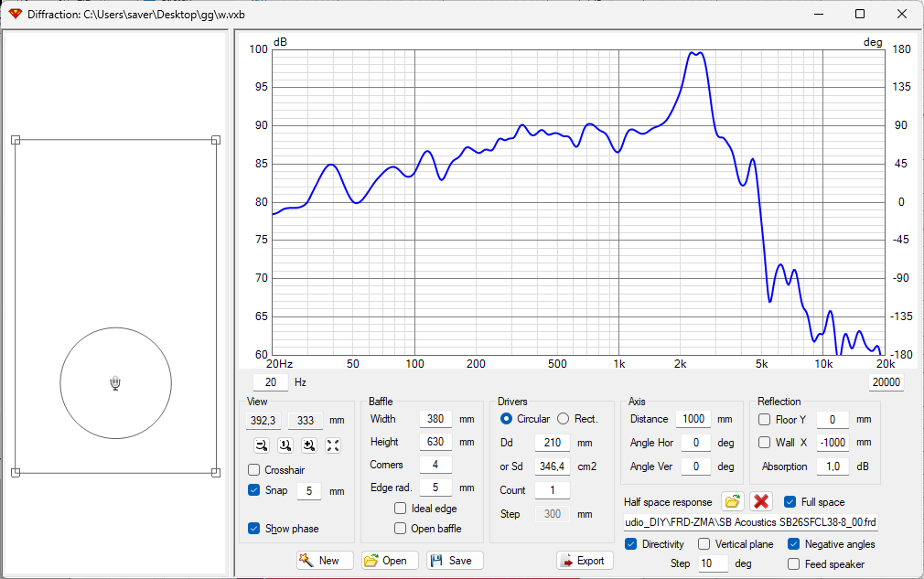This screenshot has height=579, width=924.
Task: Click the Absorption dB field
Action: point(833,466)
